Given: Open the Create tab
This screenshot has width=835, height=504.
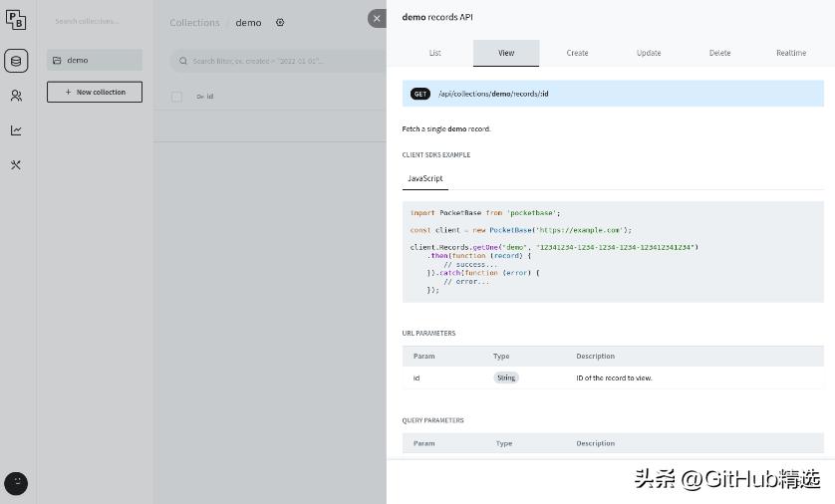Looking at the screenshot, I should pos(577,53).
